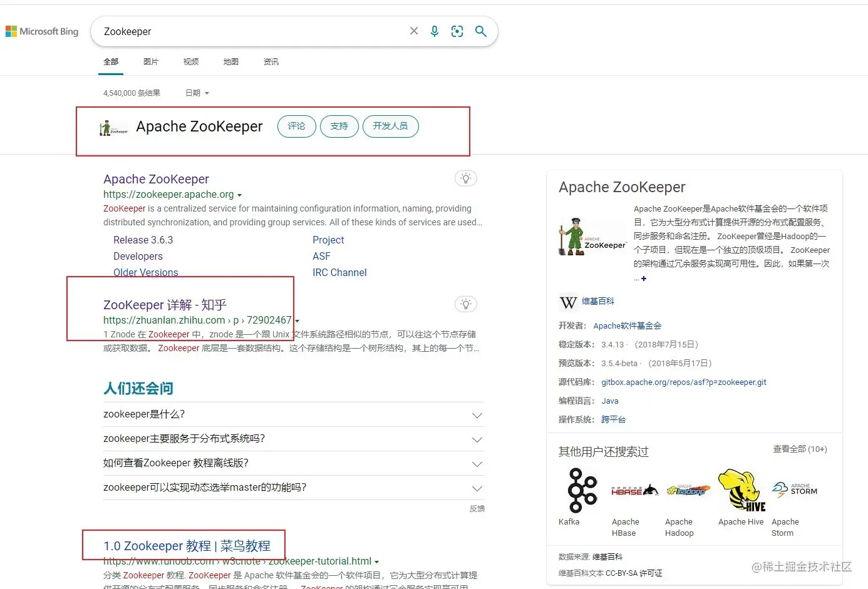The image size is (868, 589).
Task: Open the ZooKeeper 详解 - 知乎 link
Action: [165, 305]
